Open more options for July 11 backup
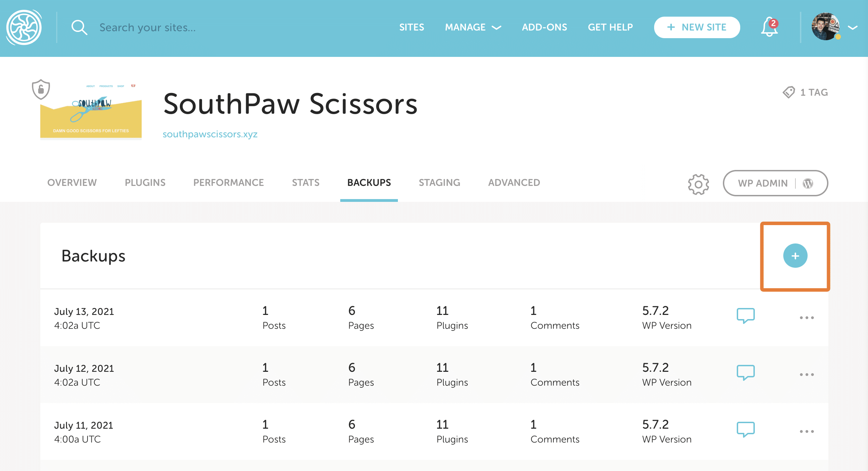The height and width of the screenshot is (471, 868). [x=807, y=431]
